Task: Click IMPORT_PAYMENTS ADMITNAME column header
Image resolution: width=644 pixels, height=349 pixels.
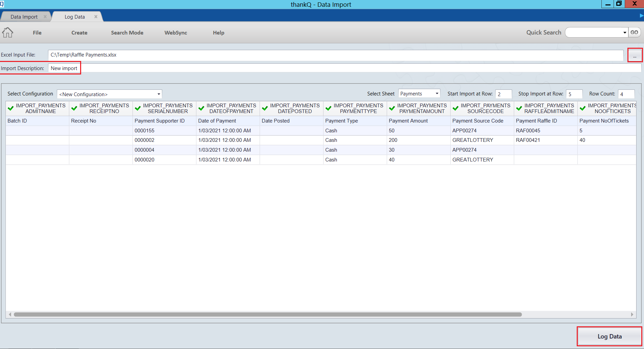Action: click(38, 108)
